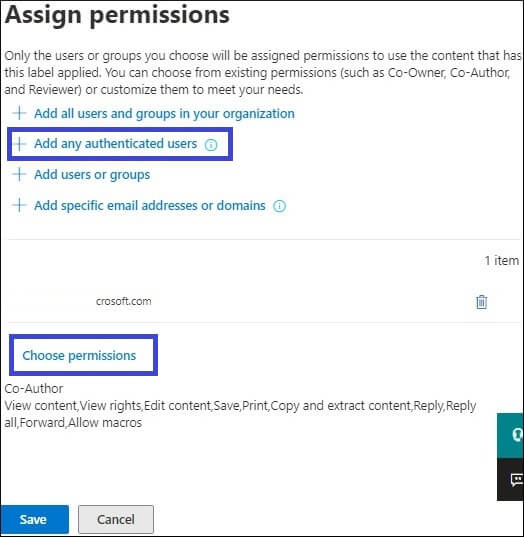
Task: Save the assigned permissions
Action: [35, 519]
